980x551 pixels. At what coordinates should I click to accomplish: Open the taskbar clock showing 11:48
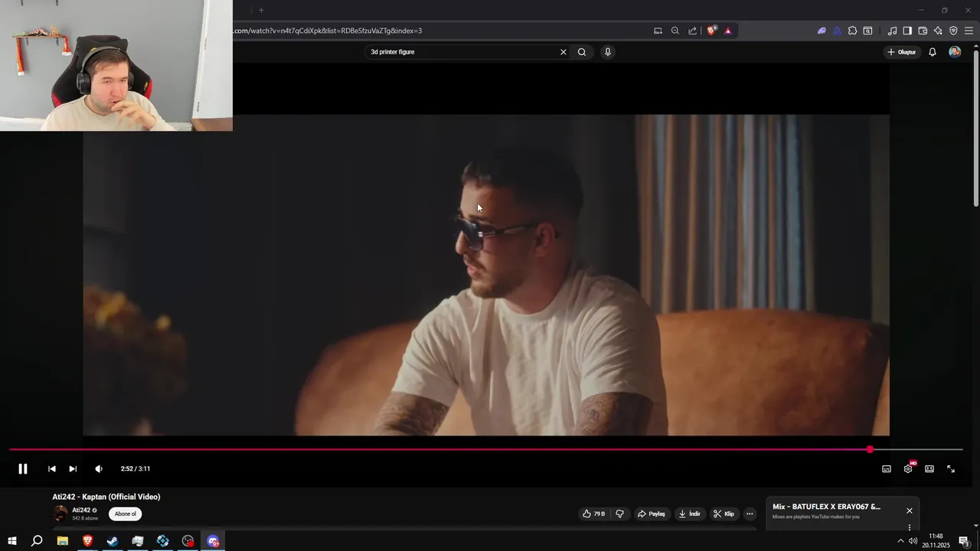[x=936, y=541]
